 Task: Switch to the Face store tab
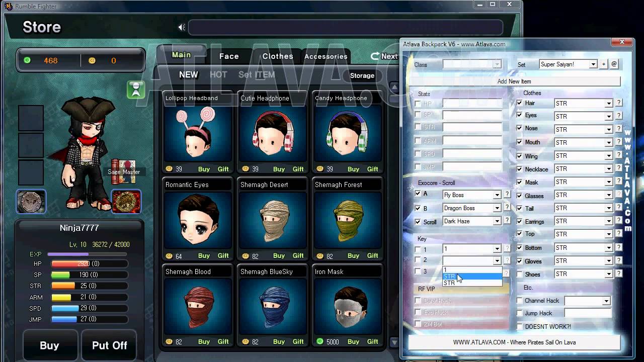(x=229, y=56)
